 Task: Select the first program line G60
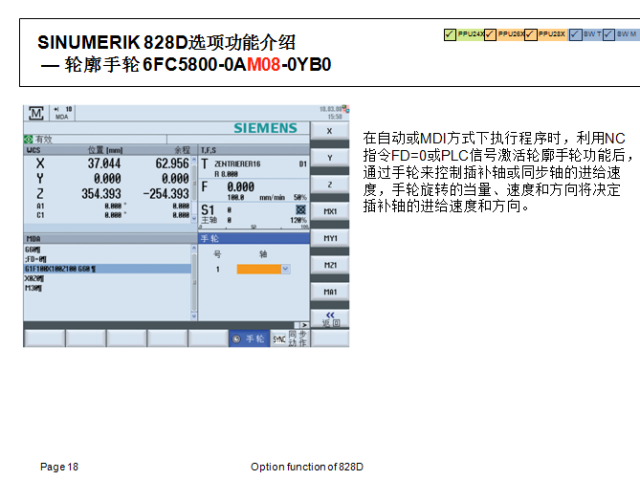tap(33, 249)
